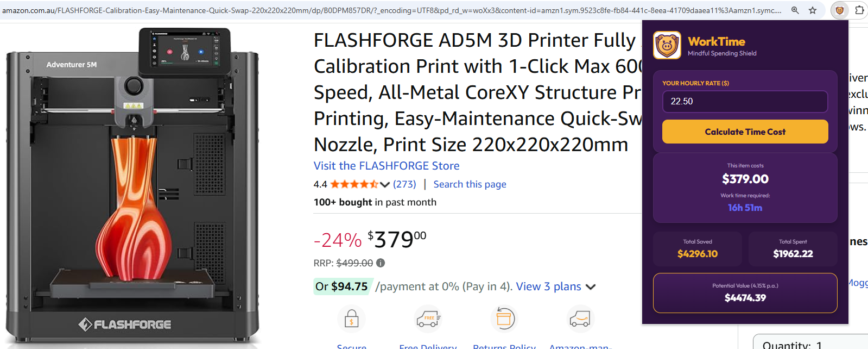Screen dimensions: 868x349
Task: Click the Free Delivery truck icon
Action: point(428,319)
